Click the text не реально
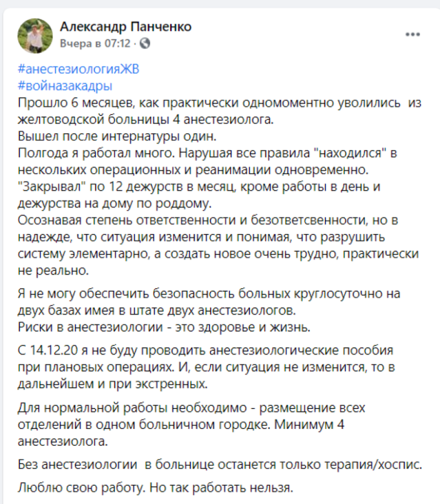This screenshot has width=440, height=504. 53,270
